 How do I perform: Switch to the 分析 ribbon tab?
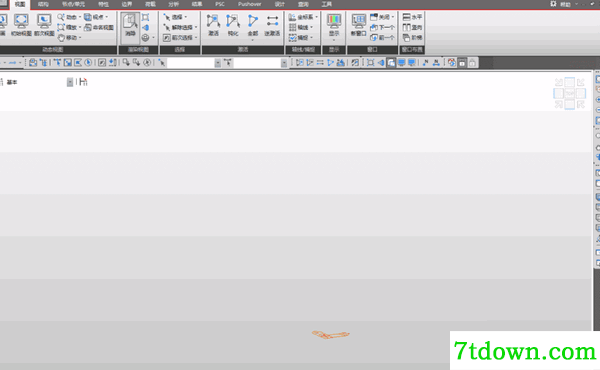pyautogui.click(x=173, y=4)
